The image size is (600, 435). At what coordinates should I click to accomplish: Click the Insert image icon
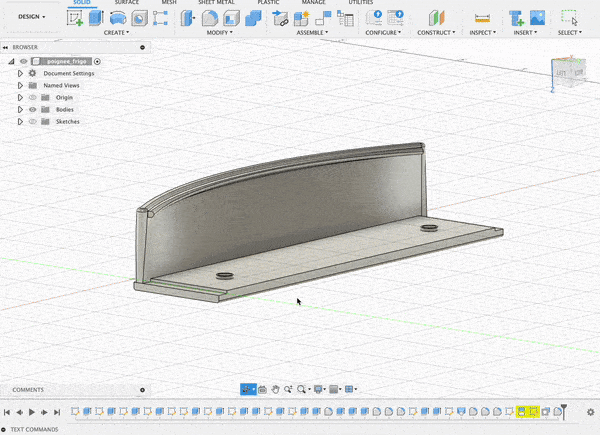click(x=537, y=18)
